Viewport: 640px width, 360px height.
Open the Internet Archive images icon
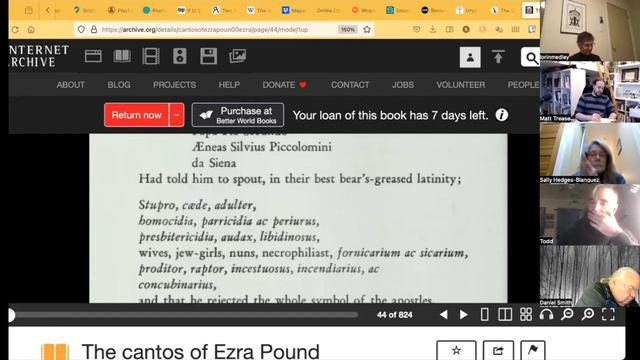[x=238, y=56]
